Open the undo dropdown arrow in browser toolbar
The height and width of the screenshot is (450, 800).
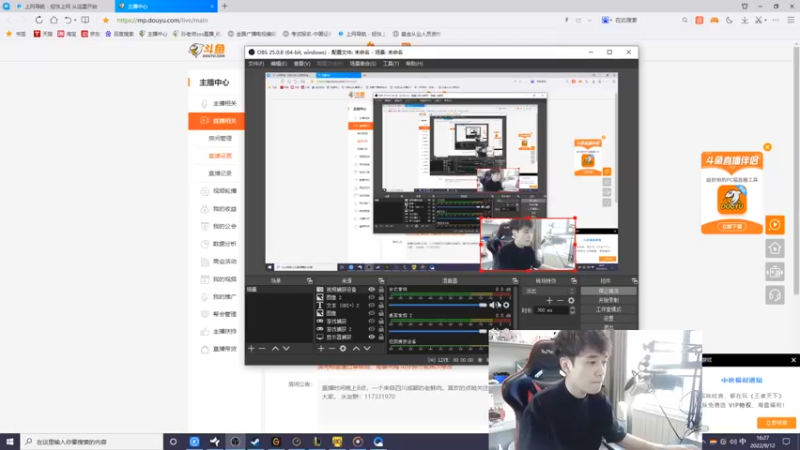click(x=75, y=20)
